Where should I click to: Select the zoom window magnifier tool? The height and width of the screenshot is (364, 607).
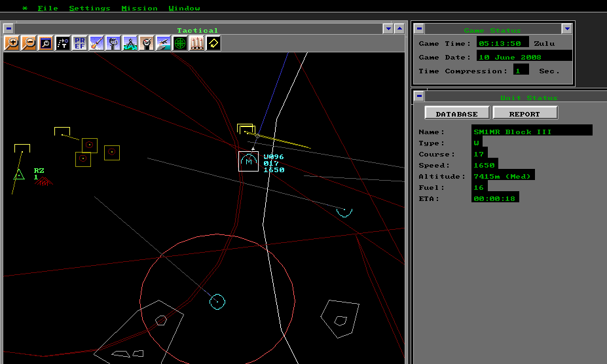[x=46, y=43]
